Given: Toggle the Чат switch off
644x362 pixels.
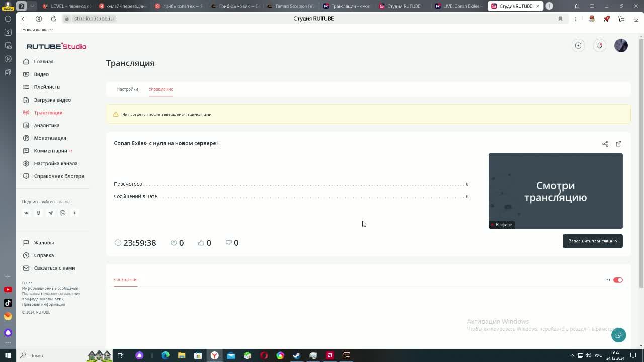Looking at the screenshot, I should tap(618, 280).
